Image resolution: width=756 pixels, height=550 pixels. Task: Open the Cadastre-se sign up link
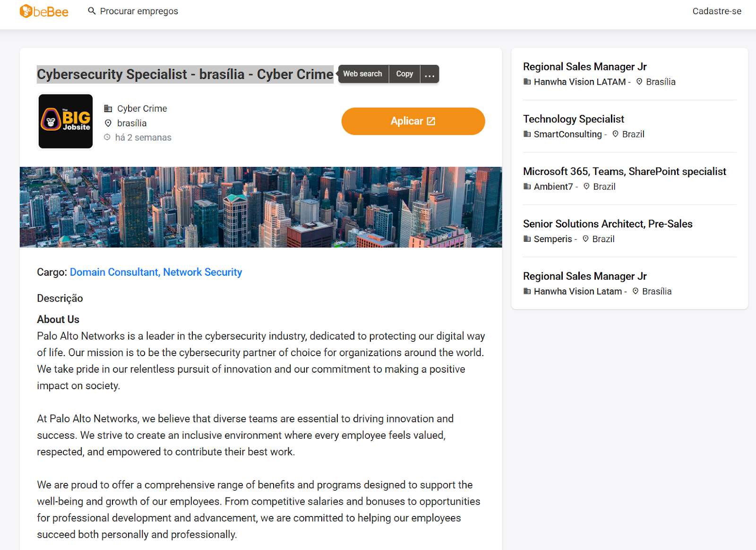pyautogui.click(x=717, y=11)
